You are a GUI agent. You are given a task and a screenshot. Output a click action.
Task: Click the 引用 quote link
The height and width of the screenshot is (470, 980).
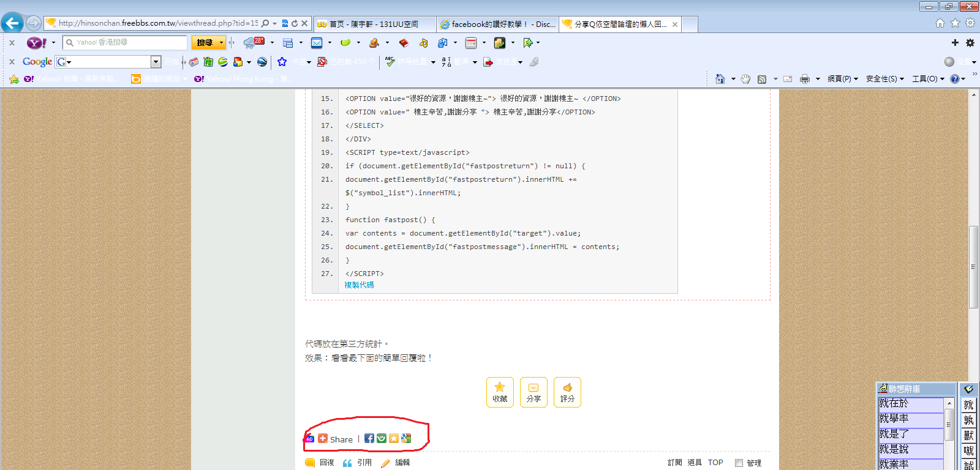pyautogui.click(x=364, y=463)
